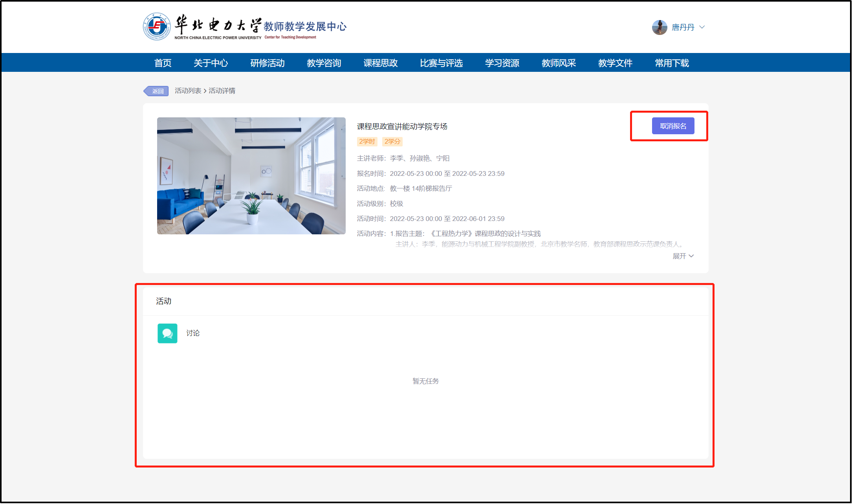Viewport: 852px width, 504px height.
Task: Click the meeting room activity image
Action: click(251, 175)
